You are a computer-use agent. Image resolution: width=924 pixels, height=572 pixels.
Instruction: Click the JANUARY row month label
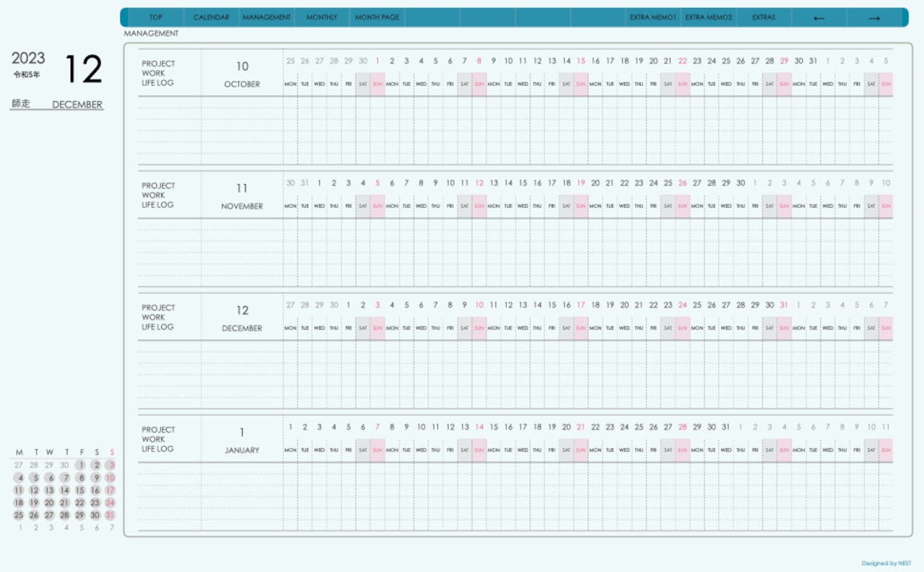tap(242, 450)
